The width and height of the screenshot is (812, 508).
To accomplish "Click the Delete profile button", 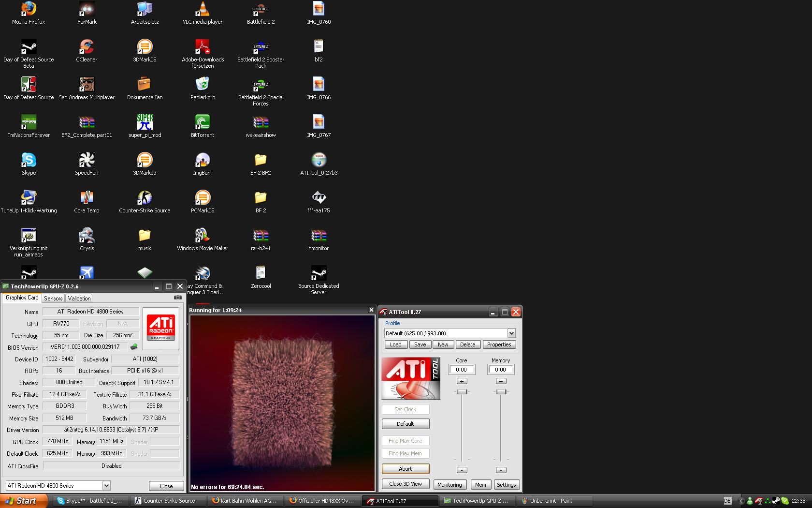I will point(467,344).
